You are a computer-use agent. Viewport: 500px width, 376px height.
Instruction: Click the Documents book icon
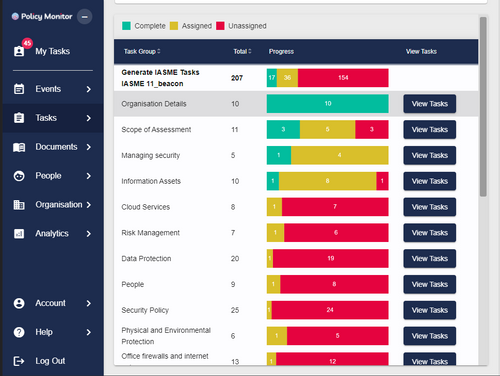[x=19, y=147]
